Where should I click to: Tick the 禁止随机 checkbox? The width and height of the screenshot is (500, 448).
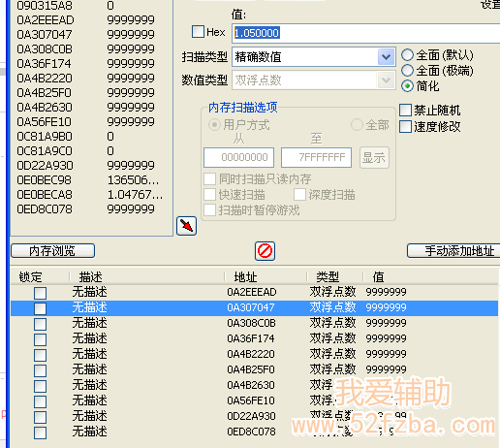405,110
